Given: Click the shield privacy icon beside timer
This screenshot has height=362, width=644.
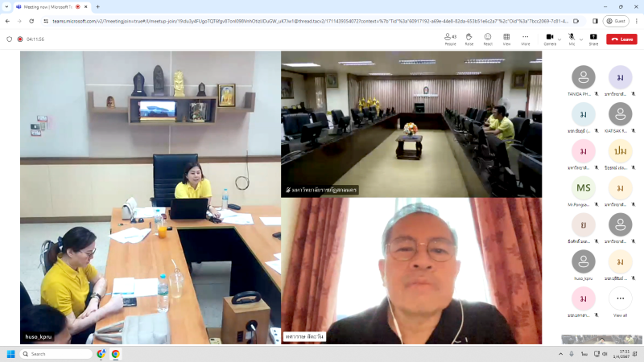Looking at the screenshot, I should pos(9,39).
